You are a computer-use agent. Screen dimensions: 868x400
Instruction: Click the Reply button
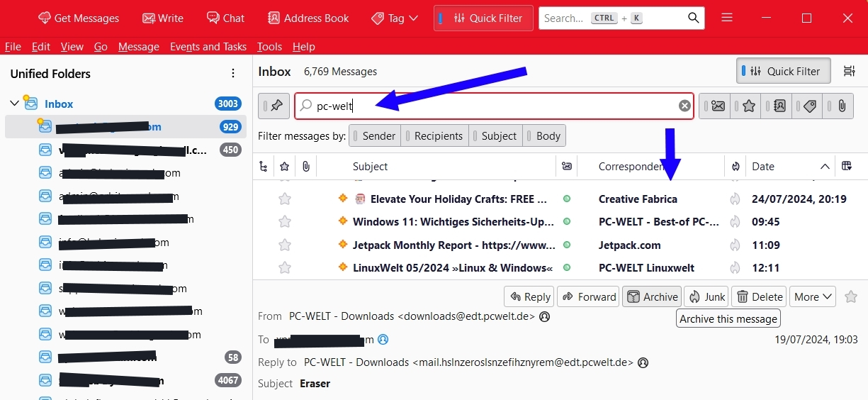529,297
